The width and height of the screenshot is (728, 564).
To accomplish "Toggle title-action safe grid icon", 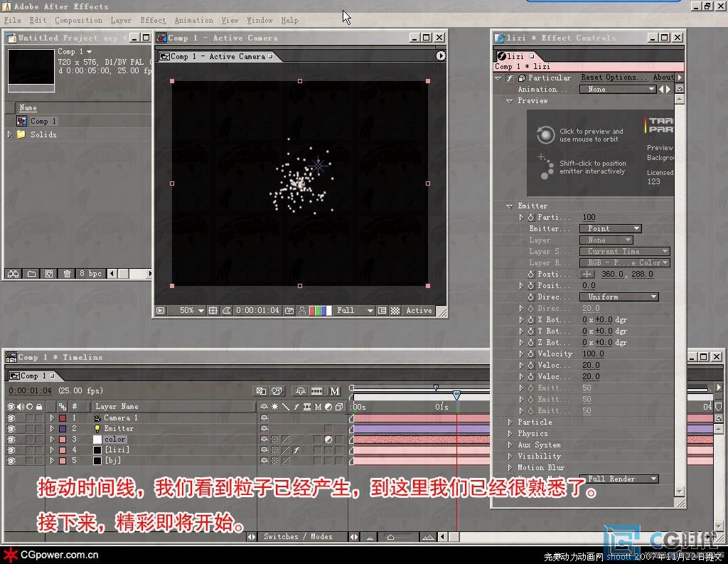I will click(213, 310).
